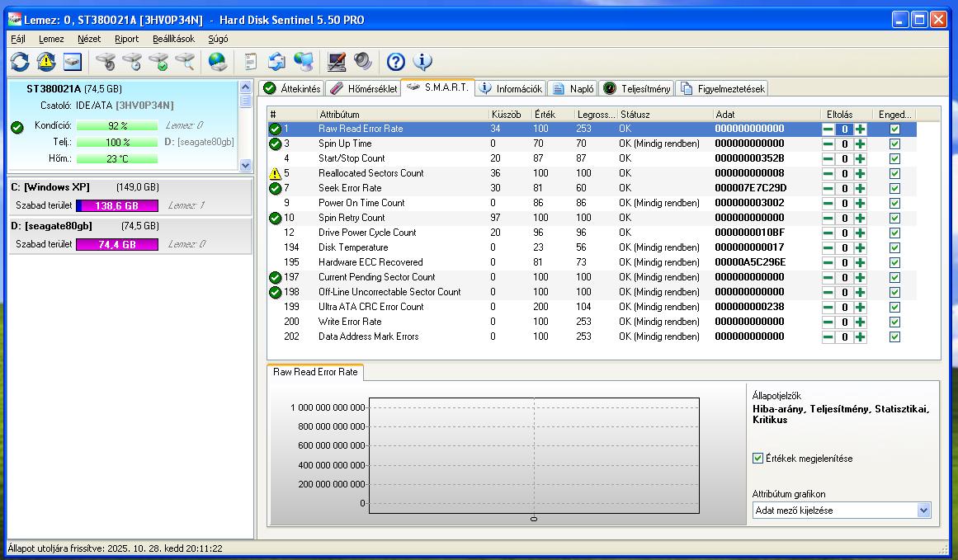Click the disk list scroll down arrow
Screen dimensions: 958x560
245,165
